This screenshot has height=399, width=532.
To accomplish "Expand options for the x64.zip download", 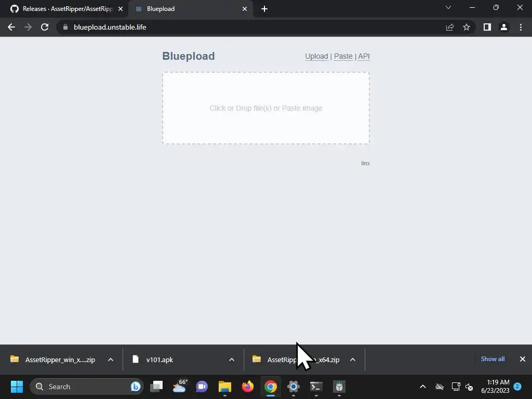I will coord(353,360).
